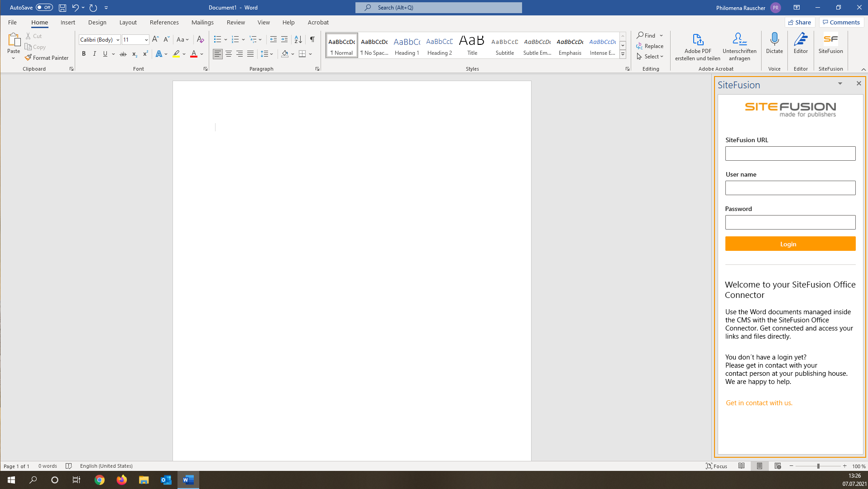Screen dimensions: 868x489
Task: Toggle Show/Hide paragraph marks
Action: click(x=312, y=39)
